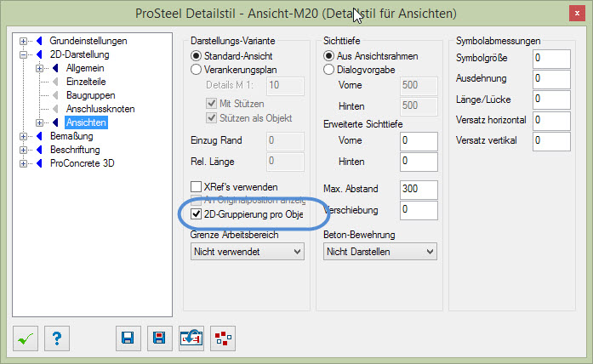
Task: Click the Sichttiefe Hinten field showing 500
Action: click(x=419, y=106)
